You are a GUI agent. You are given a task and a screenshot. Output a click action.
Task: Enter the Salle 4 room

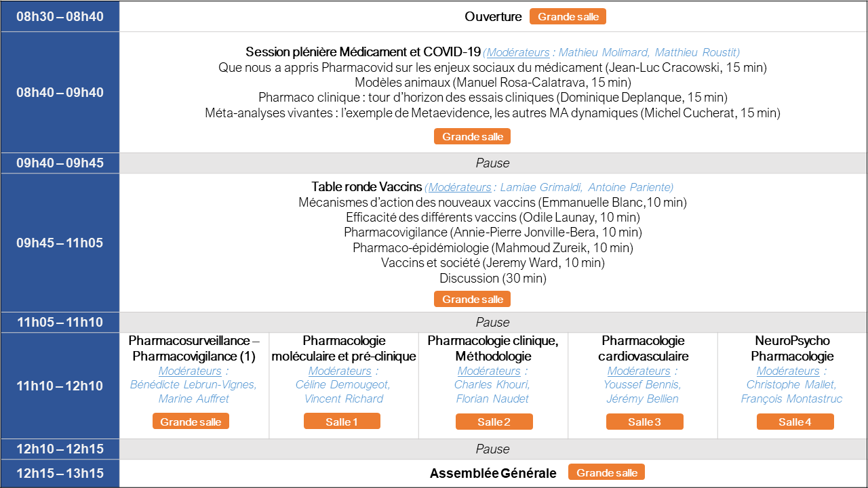coord(795,422)
